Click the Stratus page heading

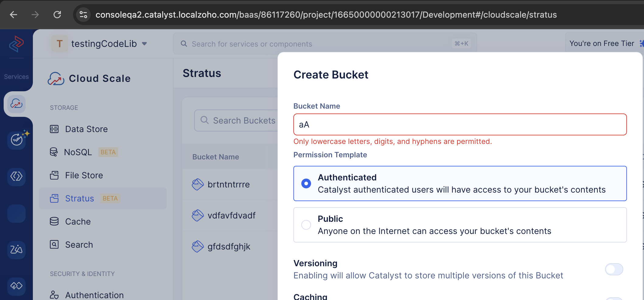[x=202, y=73]
